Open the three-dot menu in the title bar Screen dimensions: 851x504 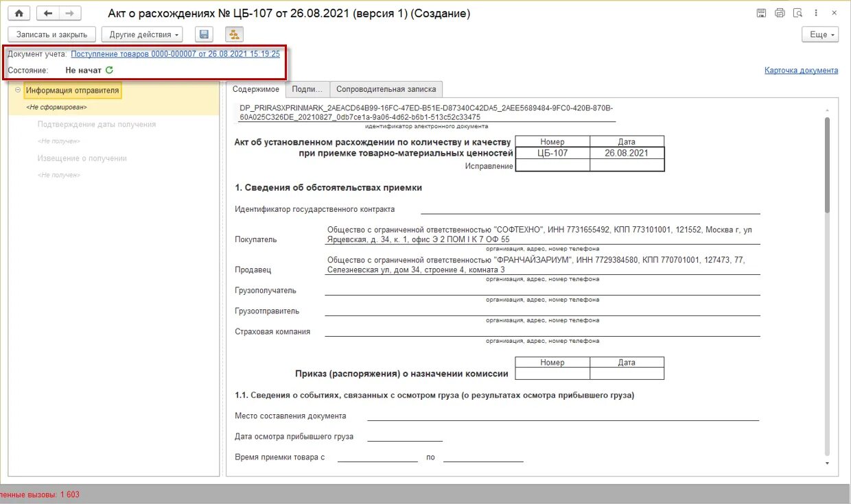click(816, 13)
